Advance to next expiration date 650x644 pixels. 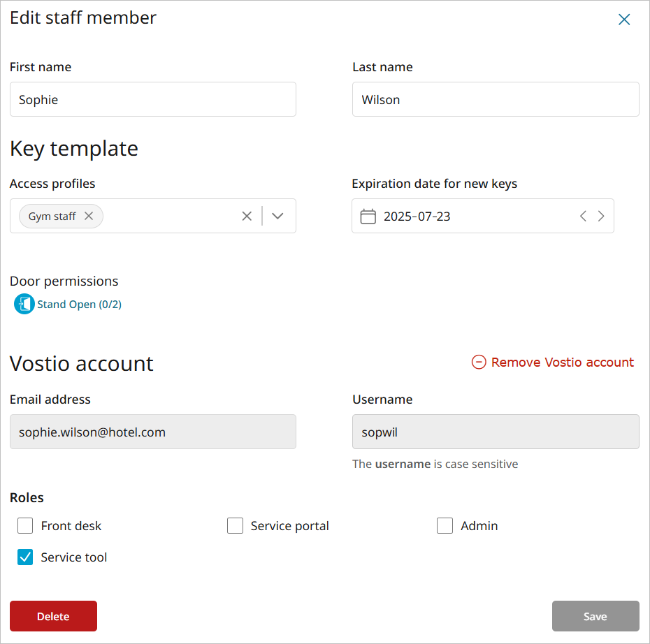[601, 217]
